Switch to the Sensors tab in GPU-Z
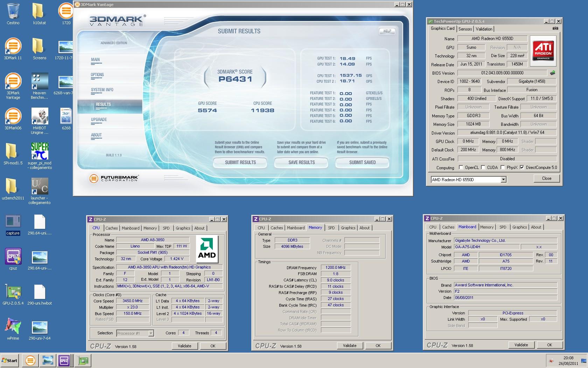Screen dimensions: 588x368 pos(465,29)
